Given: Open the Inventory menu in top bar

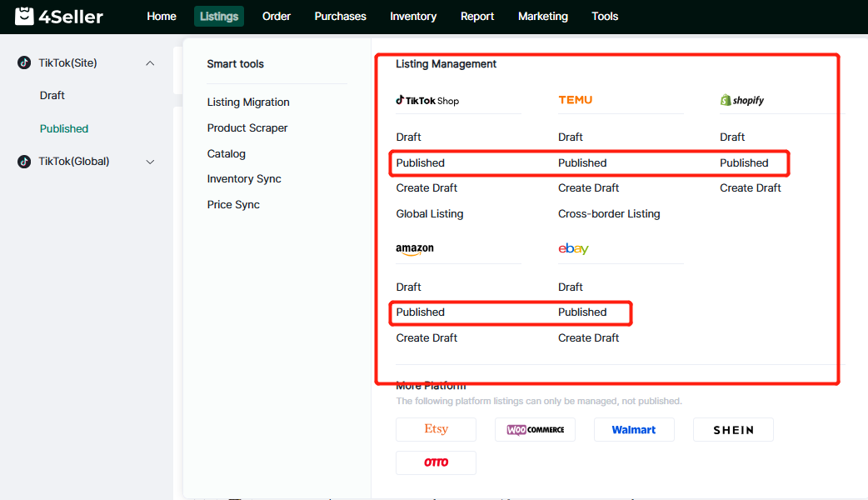Looking at the screenshot, I should coord(413,17).
